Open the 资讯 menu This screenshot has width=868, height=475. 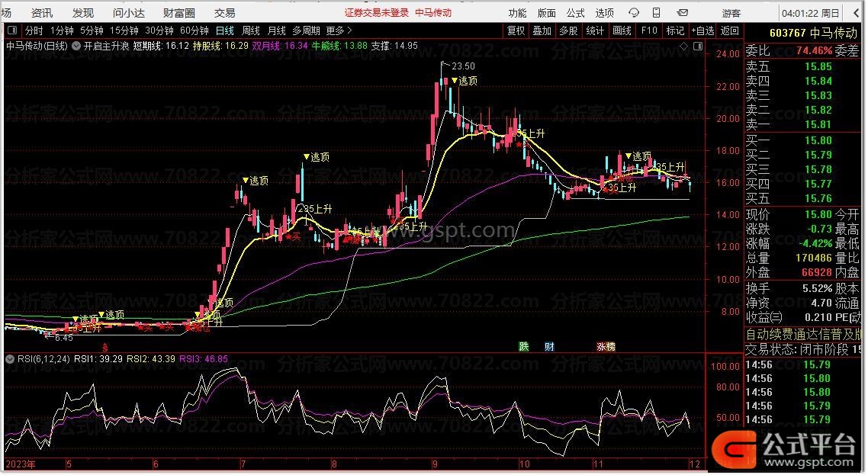pyautogui.click(x=42, y=13)
